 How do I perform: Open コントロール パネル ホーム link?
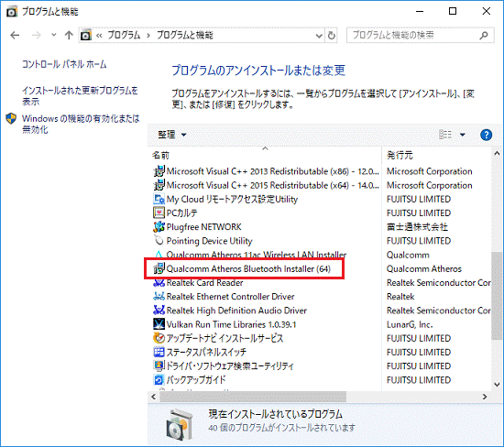coord(64,64)
